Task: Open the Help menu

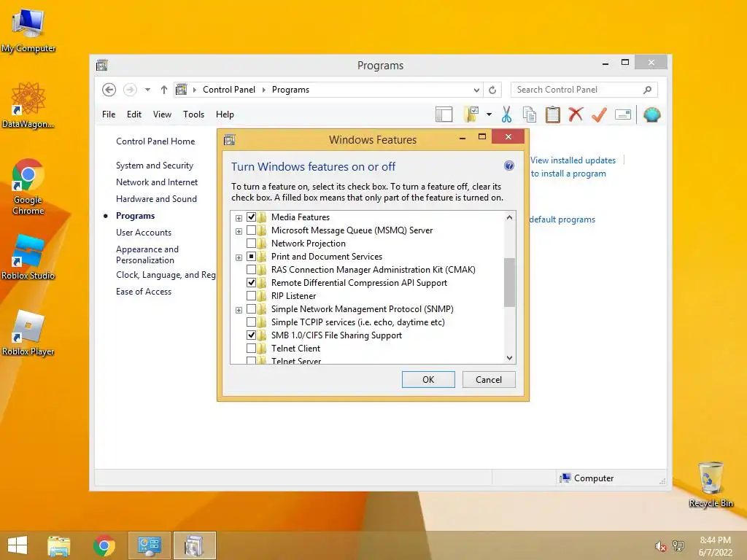Action: (x=225, y=114)
